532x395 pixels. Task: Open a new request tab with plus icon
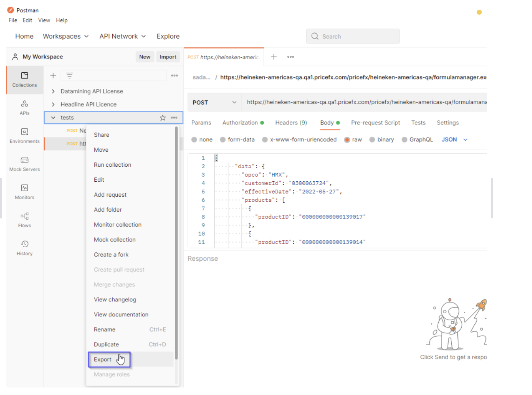coord(274,57)
